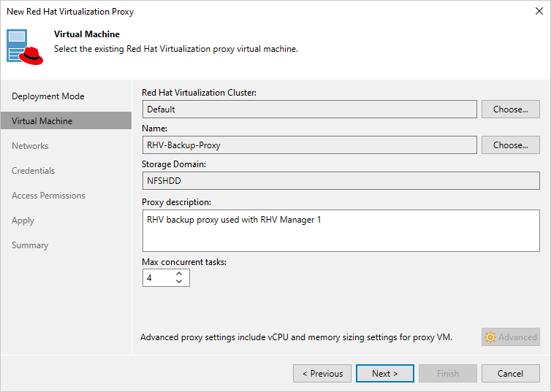Cancel the proxy wizard
Viewport: 551px width, 392px height.
click(x=510, y=374)
